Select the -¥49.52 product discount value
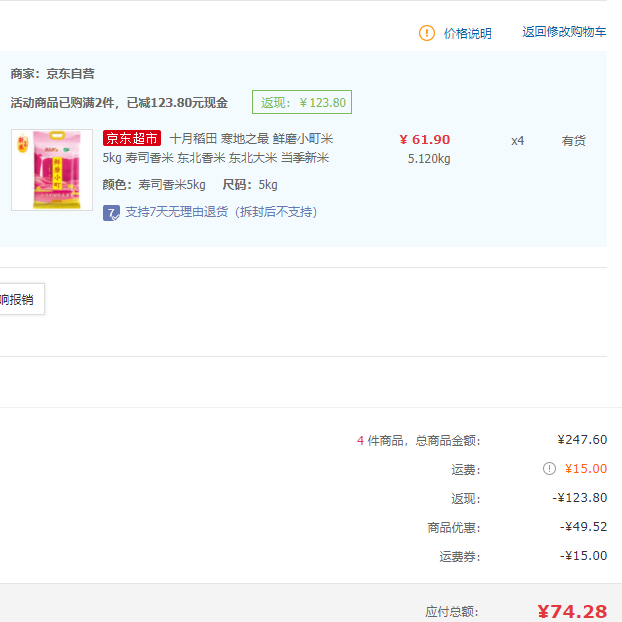The height and width of the screenshot is (622, 622). [583, 527]
